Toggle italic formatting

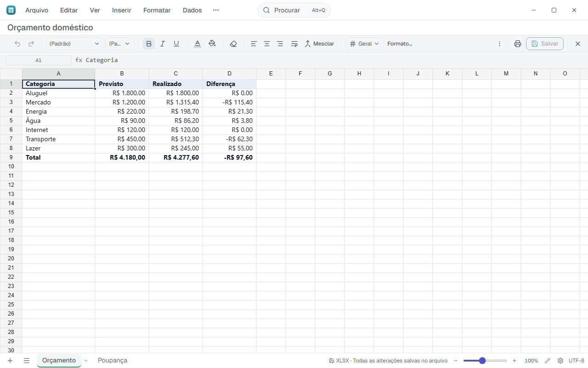(163, 44)
